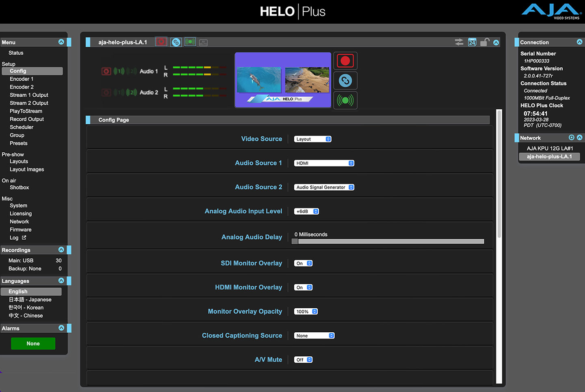
Task: Collapse the Menu panel
Action: click(x=61, y=42)
